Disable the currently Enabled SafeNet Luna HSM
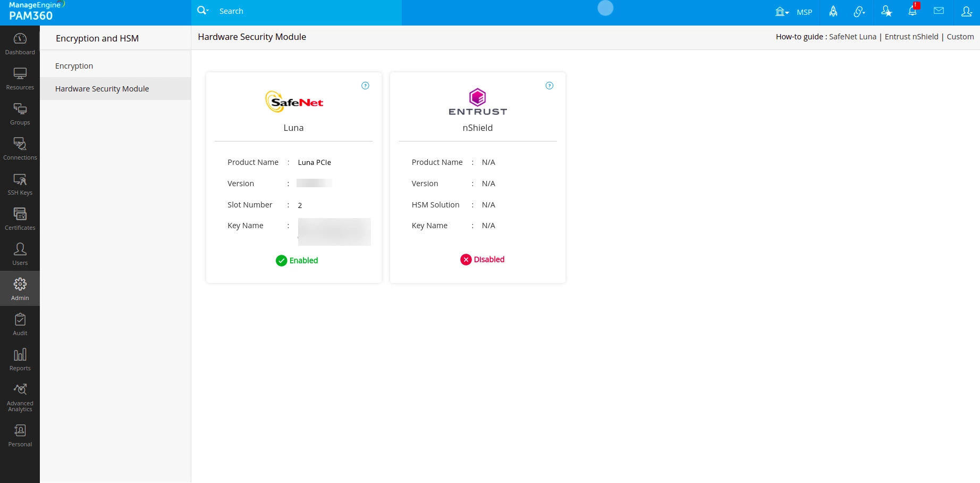Viewport: 980px width, 483px height. tap(297, 261)
